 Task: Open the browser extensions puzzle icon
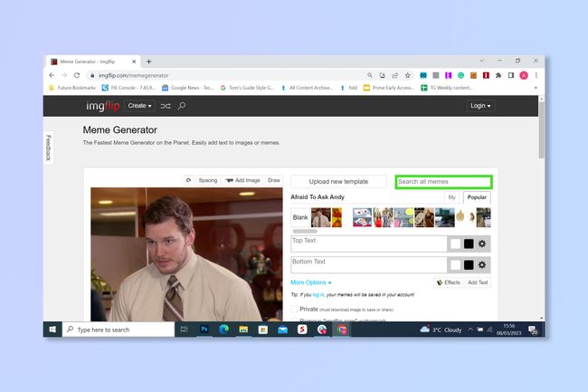coord(498,75)
